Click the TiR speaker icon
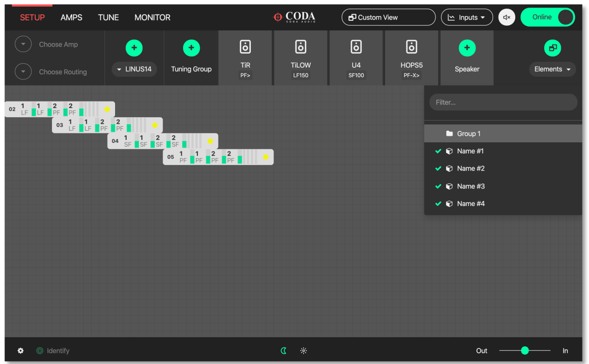The image size is (589, 364). (x=245, y=47)
